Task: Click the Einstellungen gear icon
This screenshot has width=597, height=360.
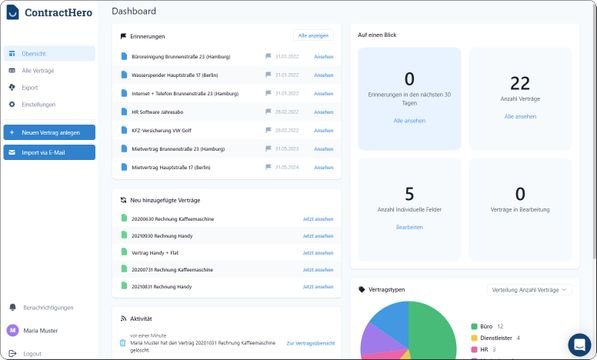Action: click(12, 104)
